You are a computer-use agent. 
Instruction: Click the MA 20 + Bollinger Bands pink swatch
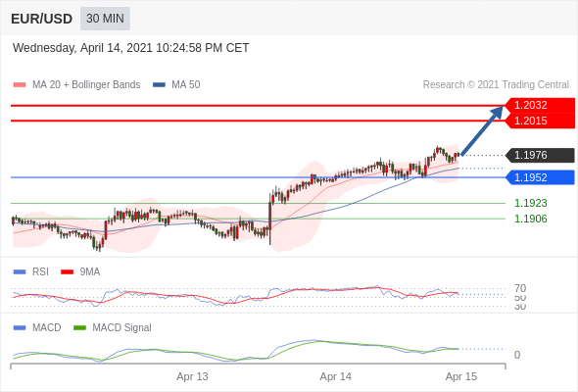pyautogui.click(x=20, y=85)
